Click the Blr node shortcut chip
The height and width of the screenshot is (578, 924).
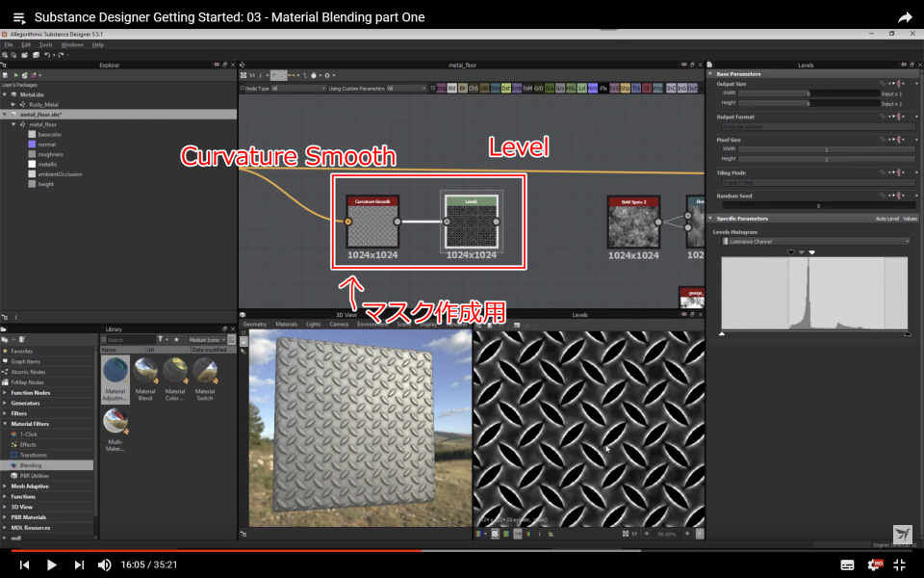(463, 89)
